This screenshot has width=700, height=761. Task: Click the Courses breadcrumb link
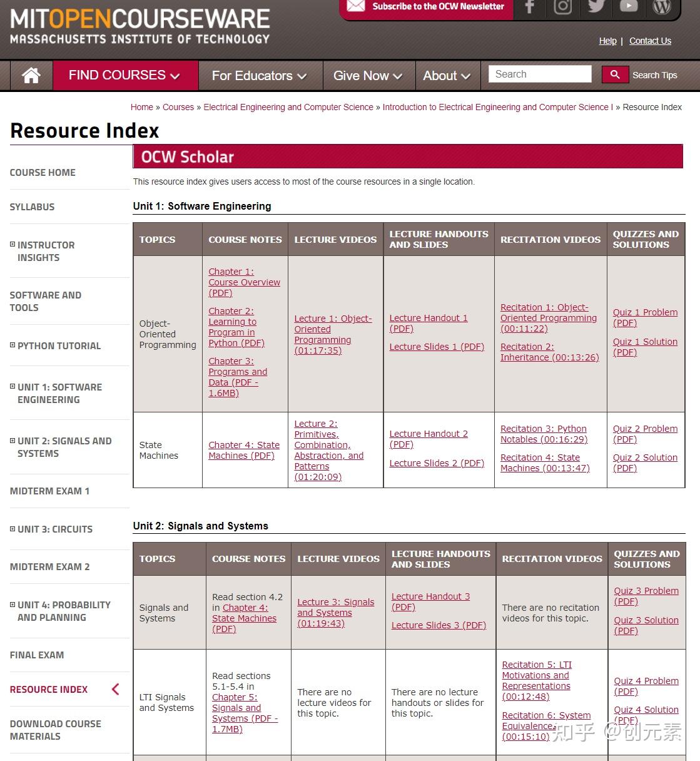pos(178,107)
